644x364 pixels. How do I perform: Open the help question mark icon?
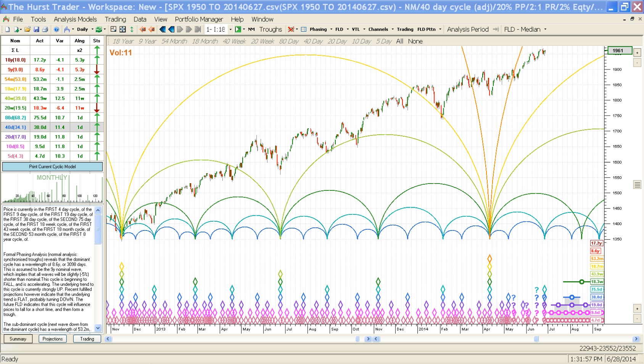56,29
